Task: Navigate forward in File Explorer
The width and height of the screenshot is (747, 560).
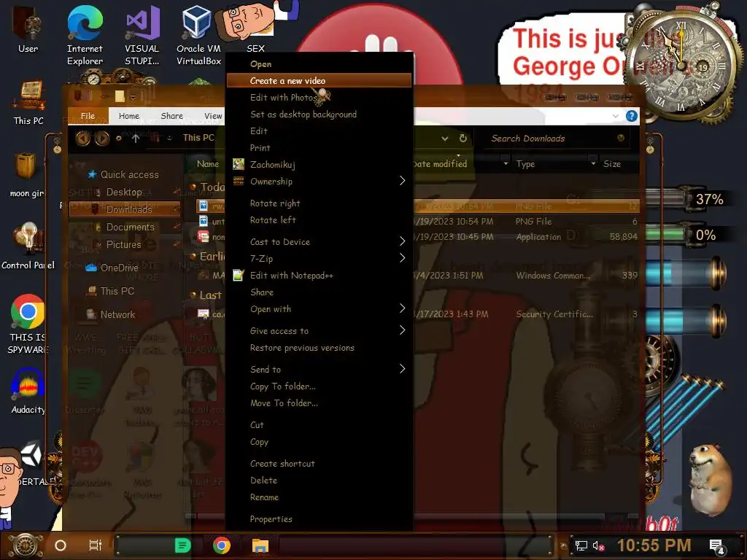Action: (102, 138)
